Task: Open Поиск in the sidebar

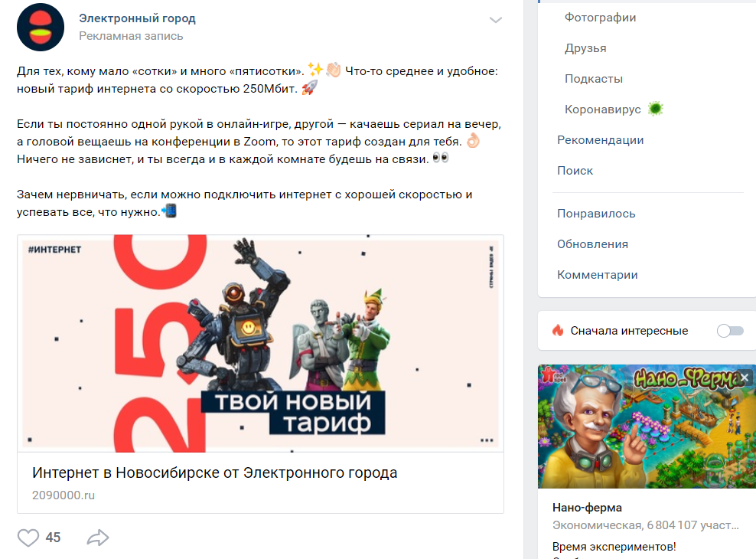Action: 575,171
